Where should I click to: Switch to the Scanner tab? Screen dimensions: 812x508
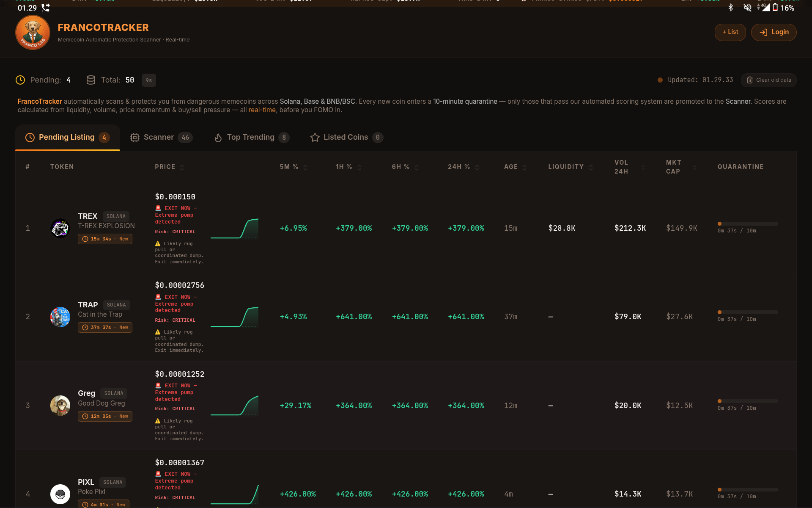[162, 138]
